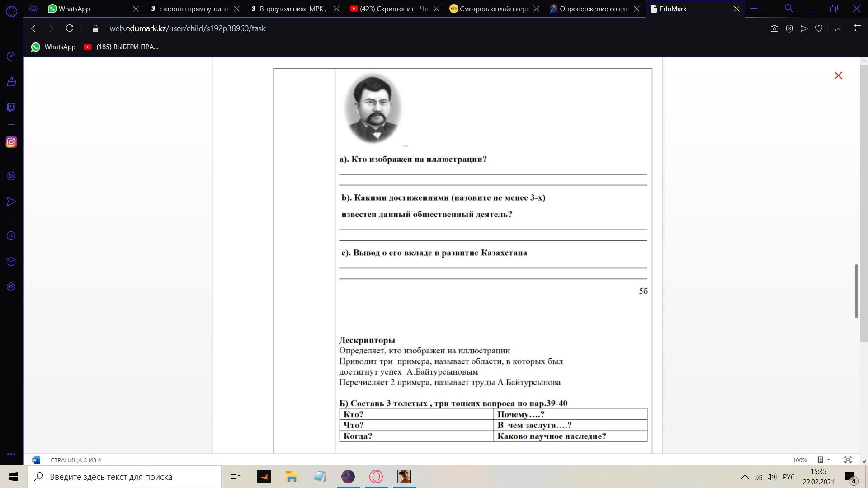Click the document vertical scrollbar thumb
The width and height of the screenshot is (868, 488).
point(856,291)
